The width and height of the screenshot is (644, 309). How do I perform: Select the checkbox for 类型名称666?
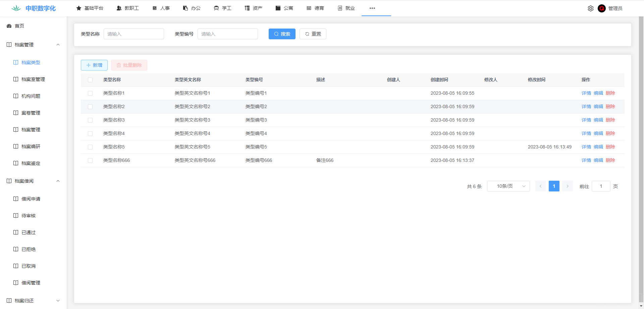tap(90, 161)
